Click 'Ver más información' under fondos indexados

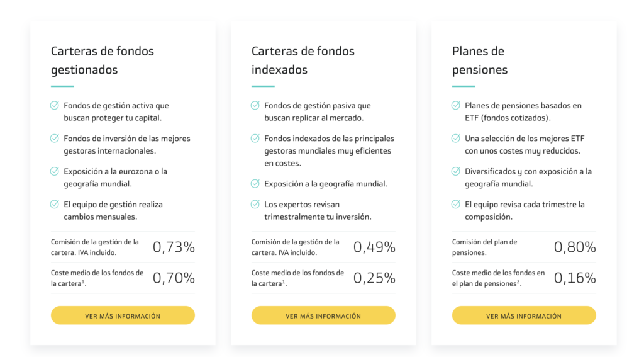coord(323,315)
